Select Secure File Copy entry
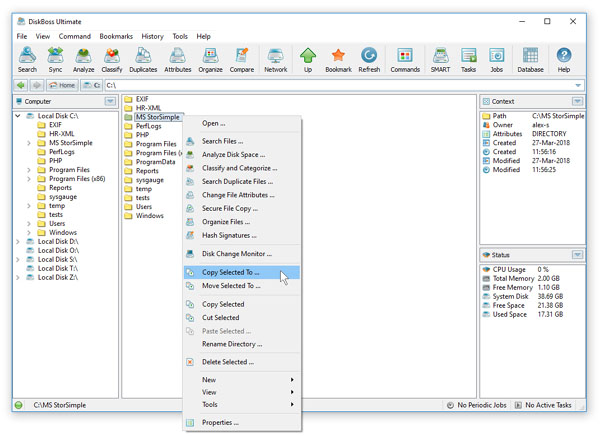 242,208
